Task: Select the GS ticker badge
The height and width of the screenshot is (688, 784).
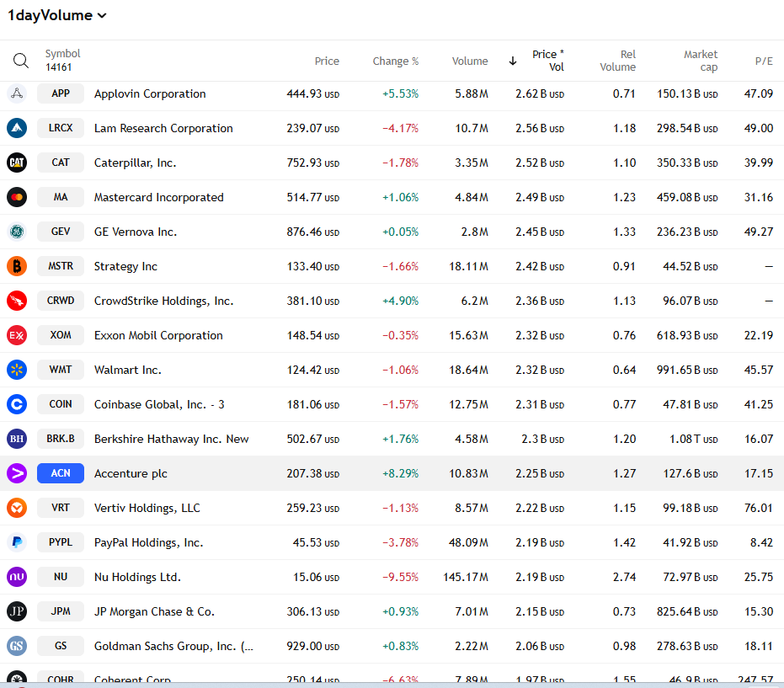Action: pos(61,646)
